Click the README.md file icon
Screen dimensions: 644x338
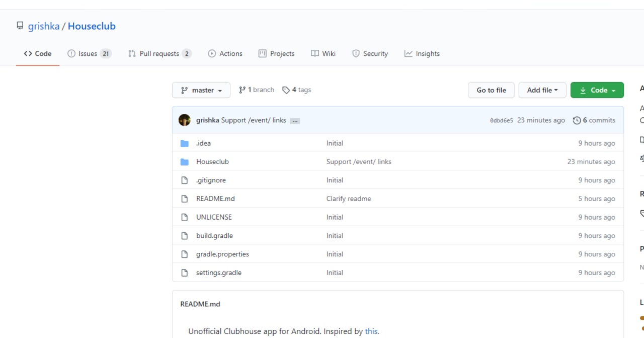pyautogui.click(x=185, y=198)
